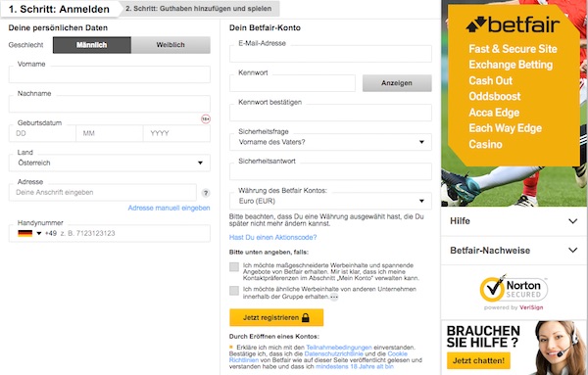Screen dimensions: 588x375
Task: Expand the Hilfe section
Action: pos(514,221)
